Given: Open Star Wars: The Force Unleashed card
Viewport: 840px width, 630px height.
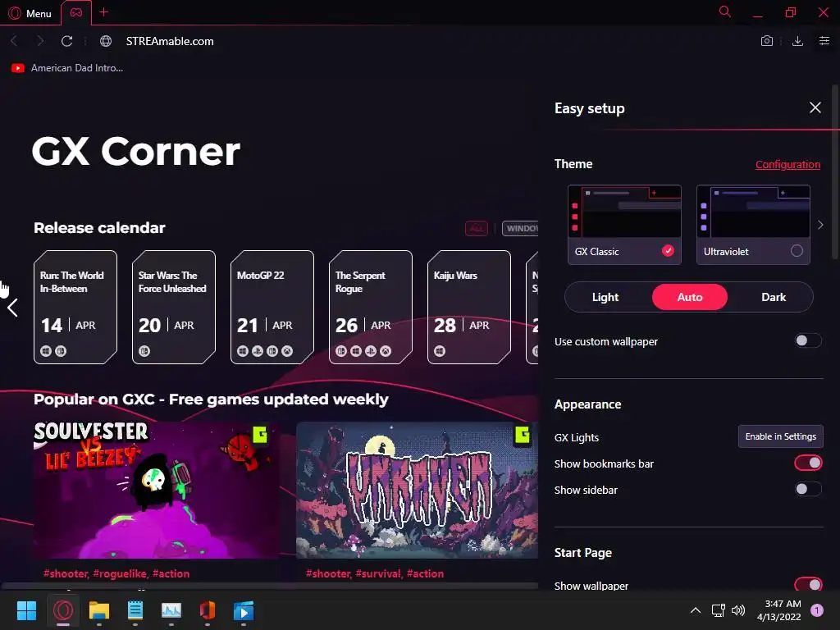Looking at the screenshot, I should [x=174, y=307].
